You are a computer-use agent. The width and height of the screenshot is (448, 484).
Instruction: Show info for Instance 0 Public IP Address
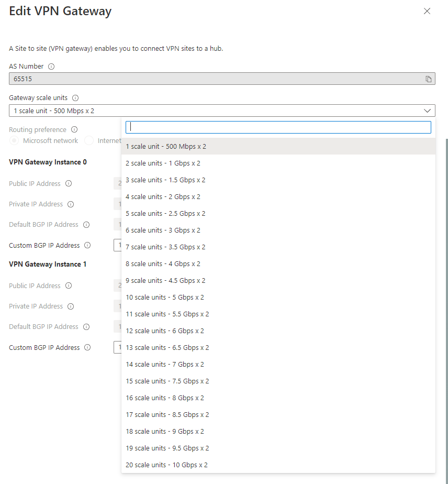(x=69, y=184)
